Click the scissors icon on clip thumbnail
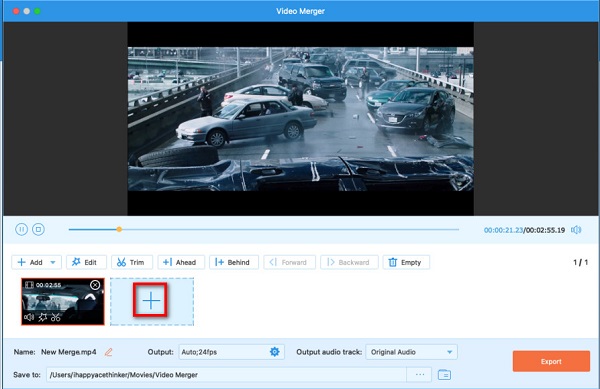The height and width of the screenshot is (389, 600). (56, 317)
